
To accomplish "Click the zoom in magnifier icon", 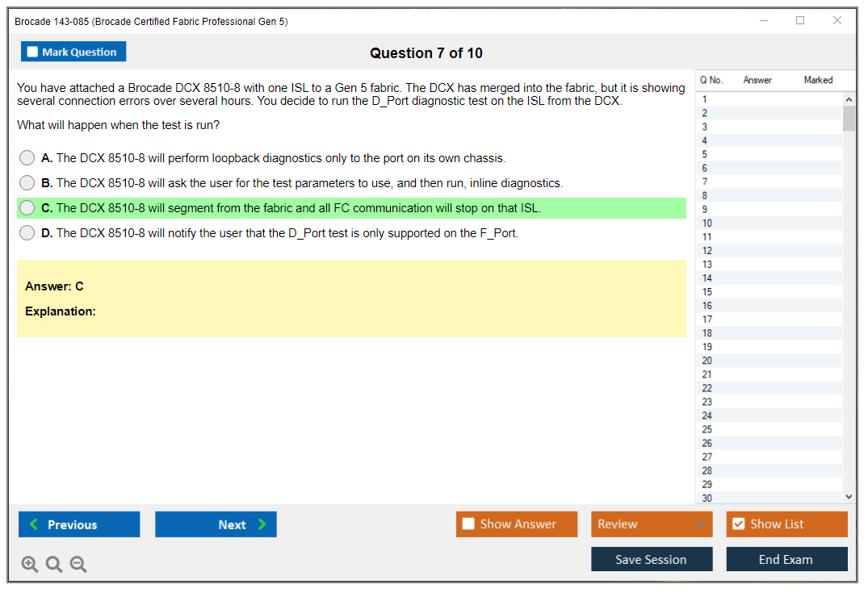I will [x=30, y=565].
